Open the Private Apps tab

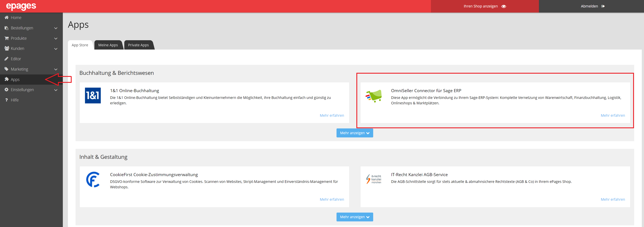tap(138, 45)
